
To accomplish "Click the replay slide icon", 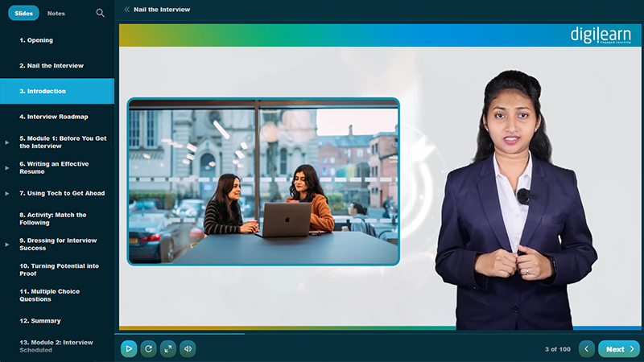I will 148,348.
